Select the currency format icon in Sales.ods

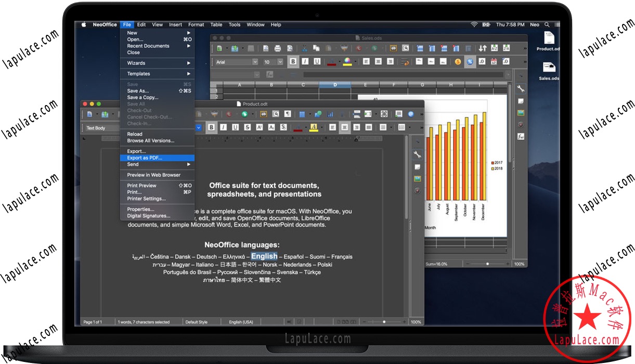[457, 61]
